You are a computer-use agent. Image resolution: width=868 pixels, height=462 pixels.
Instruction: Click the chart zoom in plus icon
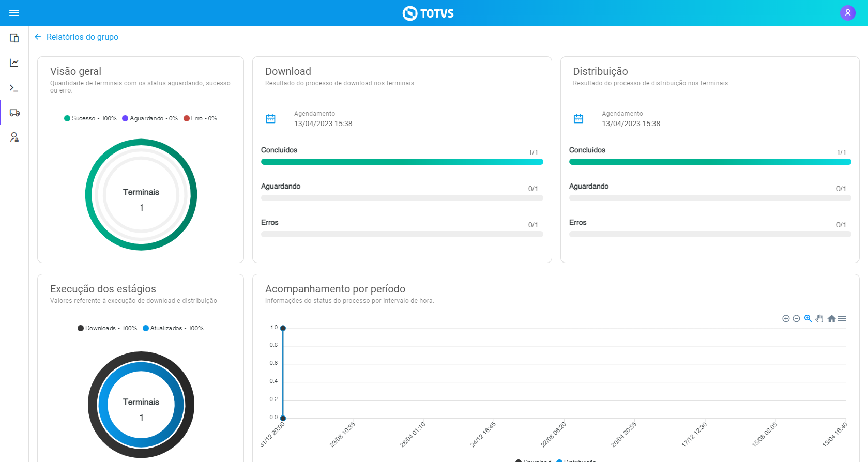(x=786, y=319)
